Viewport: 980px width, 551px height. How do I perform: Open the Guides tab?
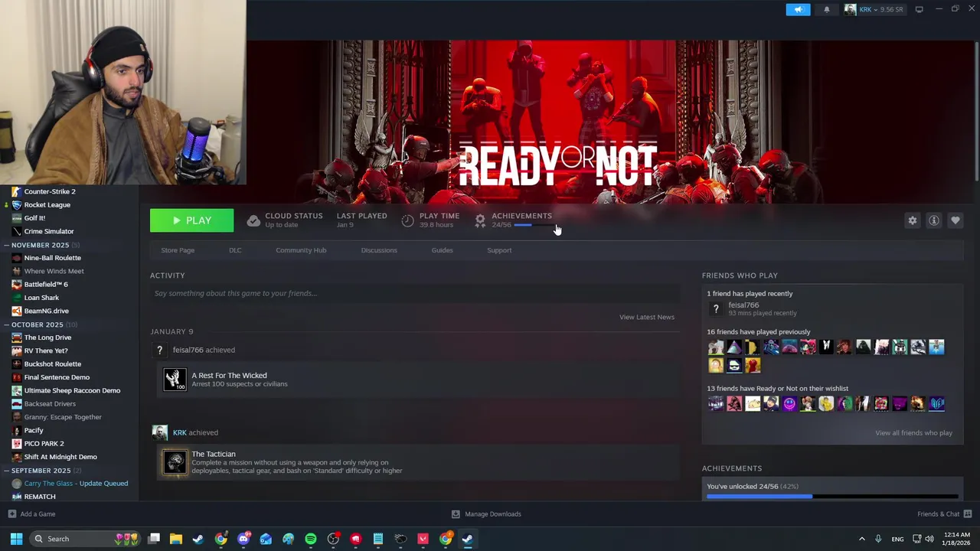tap(442, 250)
